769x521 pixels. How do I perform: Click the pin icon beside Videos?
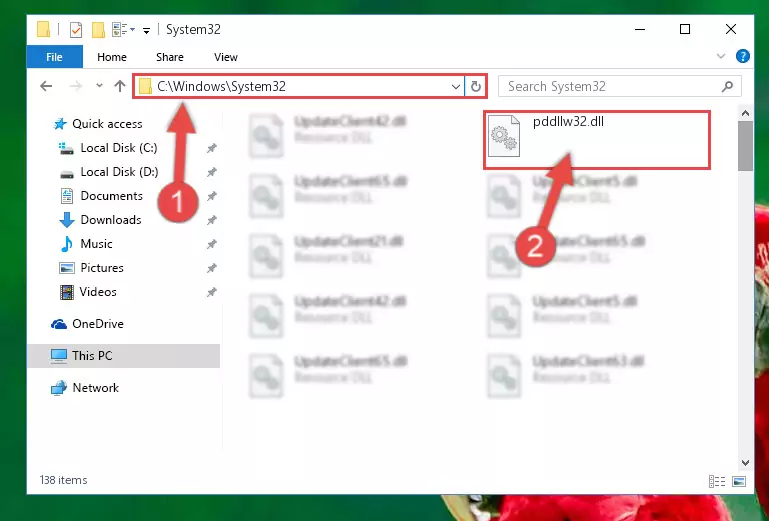pyautogui.click(x=211, y=292)
